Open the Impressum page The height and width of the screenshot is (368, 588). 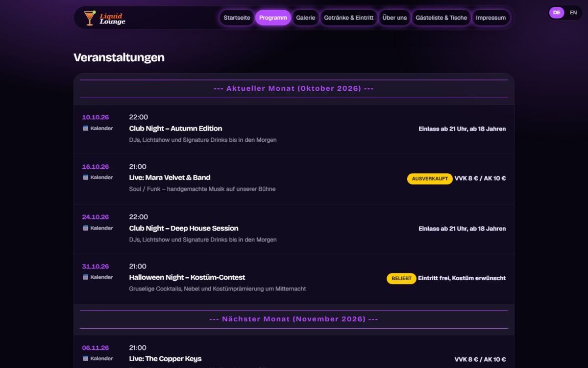pyautogui.click(x=491, y=18)
